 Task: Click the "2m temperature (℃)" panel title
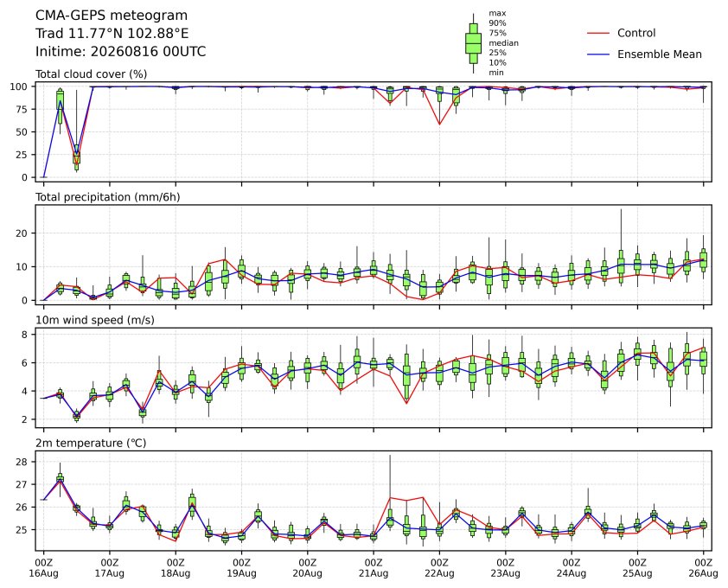(x=91, y=444)
